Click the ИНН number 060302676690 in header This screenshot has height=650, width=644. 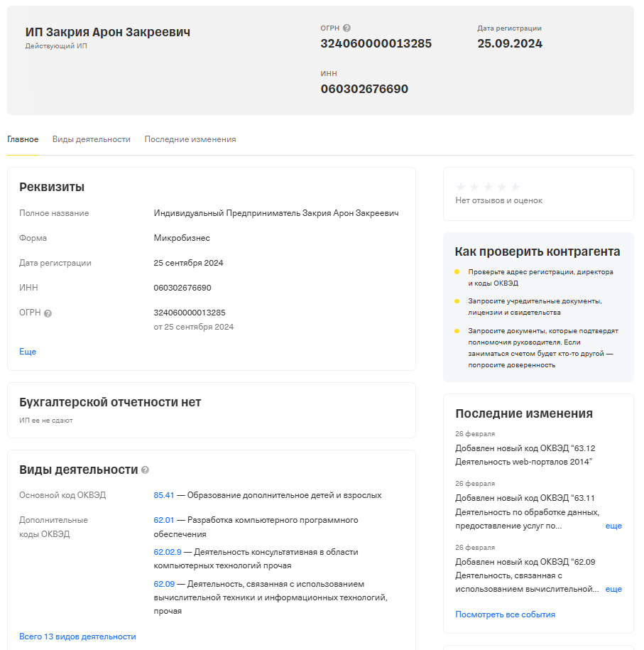364,89
